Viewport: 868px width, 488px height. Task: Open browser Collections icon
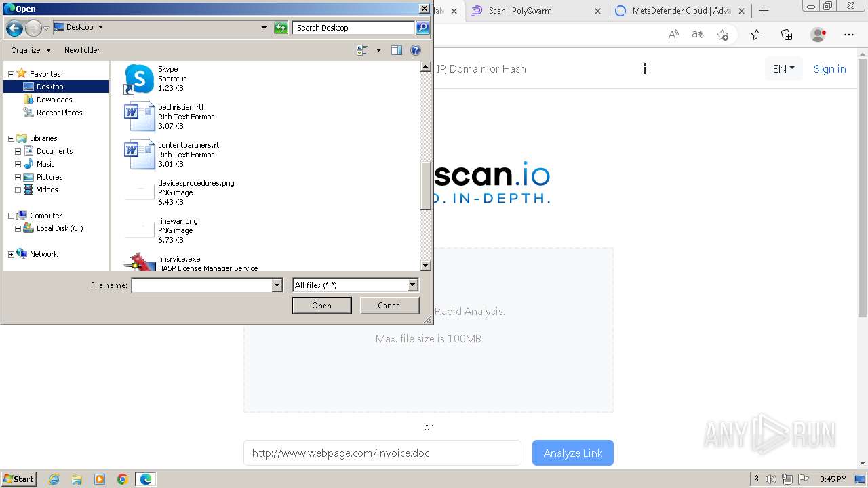(x=787, y=35)
